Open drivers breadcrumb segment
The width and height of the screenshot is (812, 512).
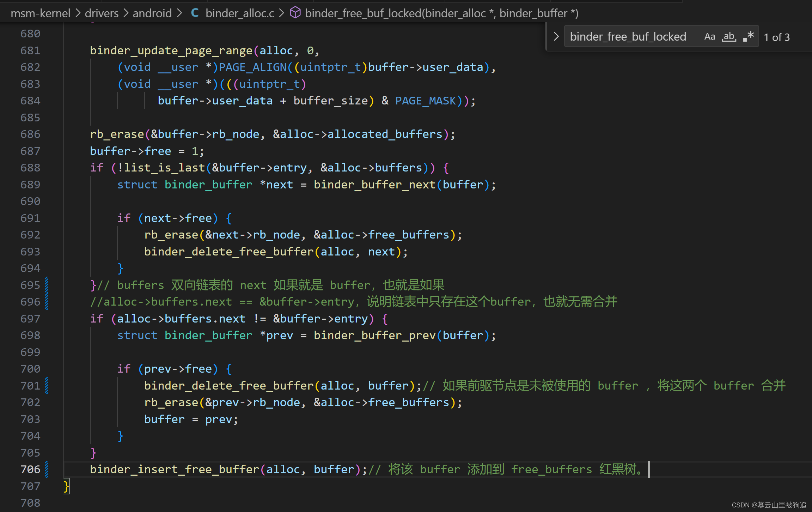(102, 13)
